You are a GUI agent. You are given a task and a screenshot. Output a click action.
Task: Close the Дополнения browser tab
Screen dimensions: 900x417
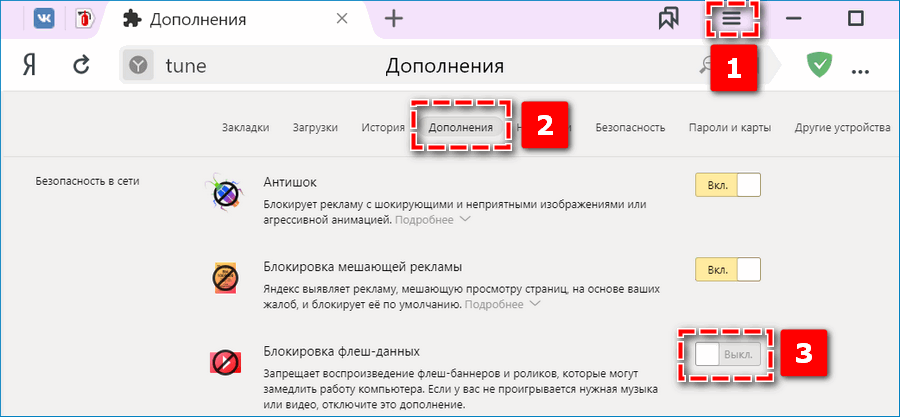342,19
